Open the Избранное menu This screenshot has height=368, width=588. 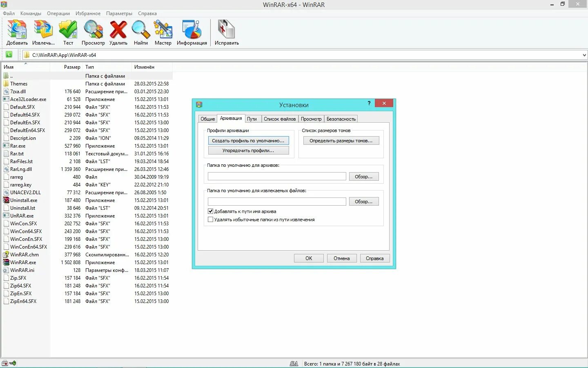[x=88, y=13]
